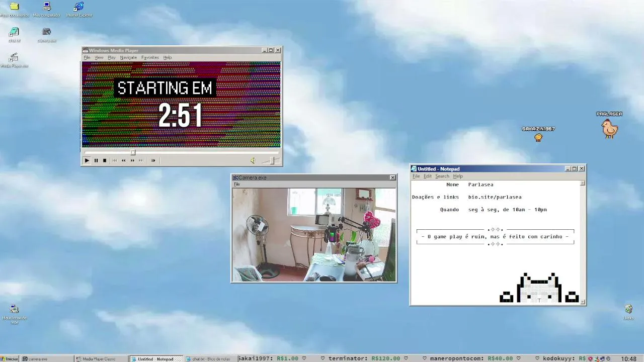The width and height of the screenshot is (644, 362).
Task: Open the Media Player View menu
Action: tap(99, 57)
